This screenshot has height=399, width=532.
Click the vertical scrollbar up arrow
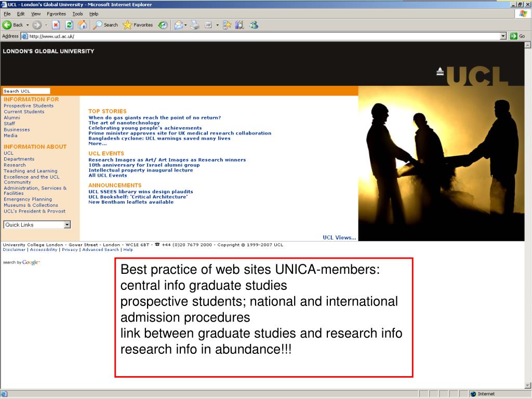[x=528, y=45]
